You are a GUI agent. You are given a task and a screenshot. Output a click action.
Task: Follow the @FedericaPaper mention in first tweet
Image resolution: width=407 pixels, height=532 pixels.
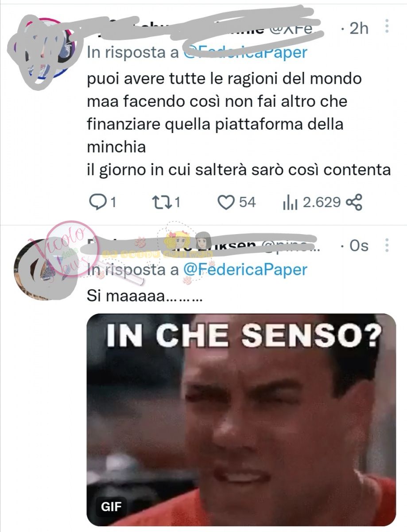pos(245,52)
